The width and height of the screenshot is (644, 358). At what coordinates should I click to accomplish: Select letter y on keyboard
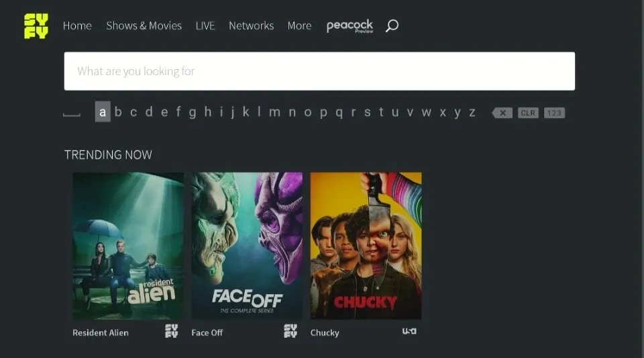click(458, 113)
